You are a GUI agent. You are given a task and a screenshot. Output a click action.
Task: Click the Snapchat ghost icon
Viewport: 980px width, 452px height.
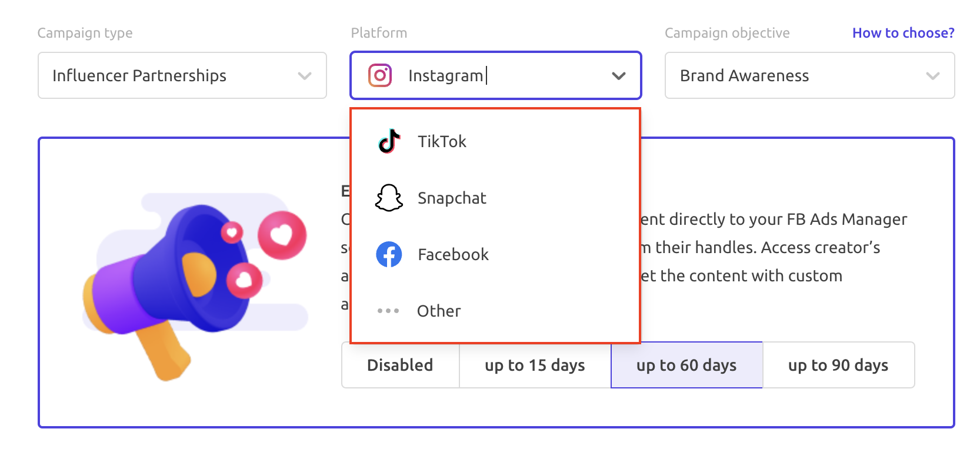[389, 198]
